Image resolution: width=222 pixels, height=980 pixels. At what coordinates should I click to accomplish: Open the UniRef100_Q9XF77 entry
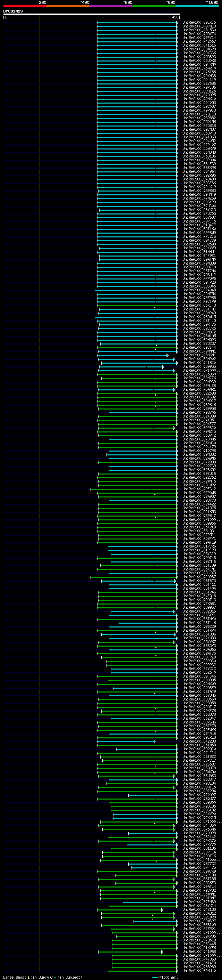(x=199, y=424)
